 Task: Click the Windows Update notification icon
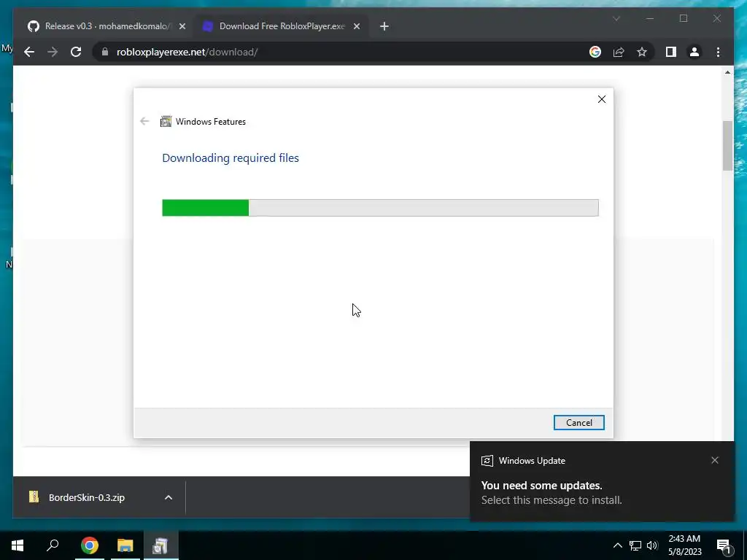[487, 461]
